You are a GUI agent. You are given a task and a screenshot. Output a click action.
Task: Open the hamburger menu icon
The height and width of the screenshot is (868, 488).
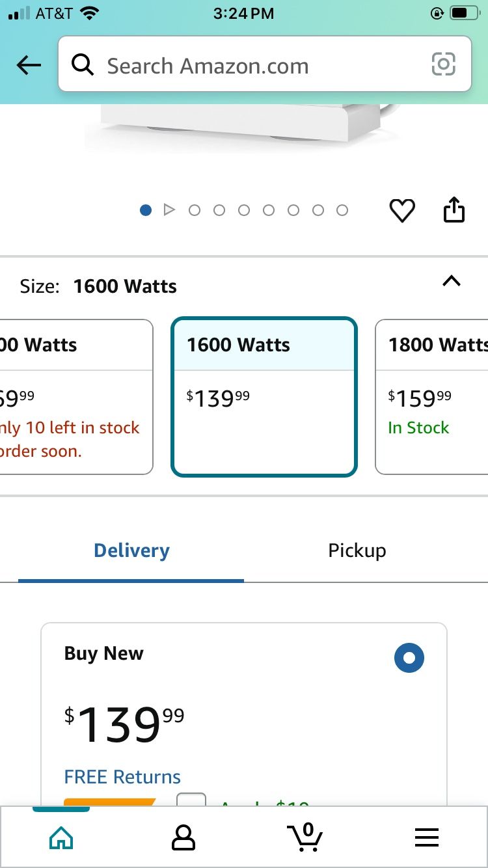pos(427,837)
